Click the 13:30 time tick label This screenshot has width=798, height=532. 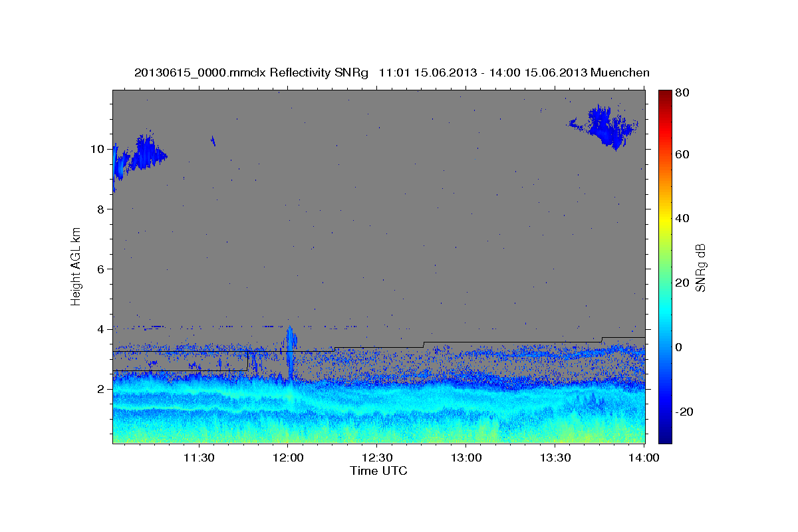tap(556, 458)
